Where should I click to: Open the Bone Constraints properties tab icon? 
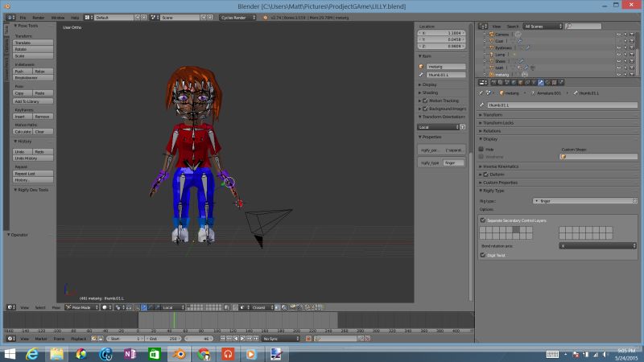(547, 83)
